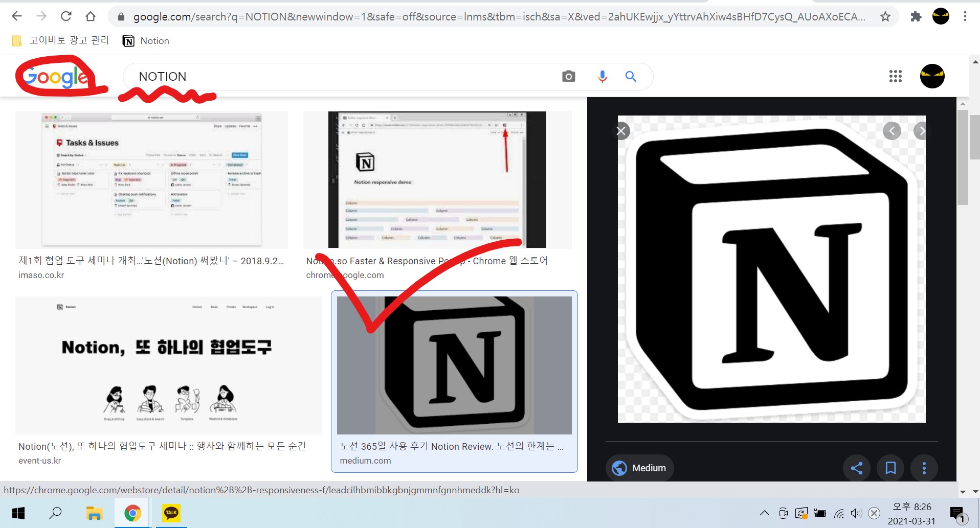The width and height of the screenshot is (980, 528).
Task: Click the preview panel scrollbar thumb
Action: 963,157
